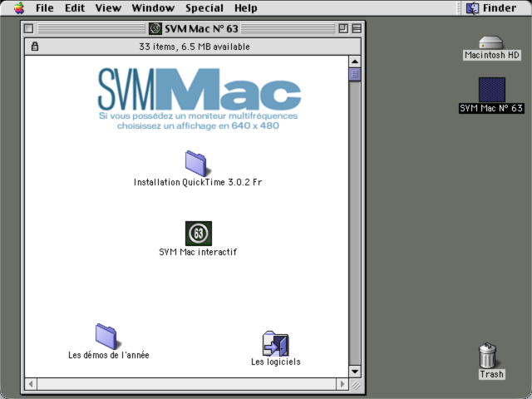Open the Apple menu

coord(19,7)
